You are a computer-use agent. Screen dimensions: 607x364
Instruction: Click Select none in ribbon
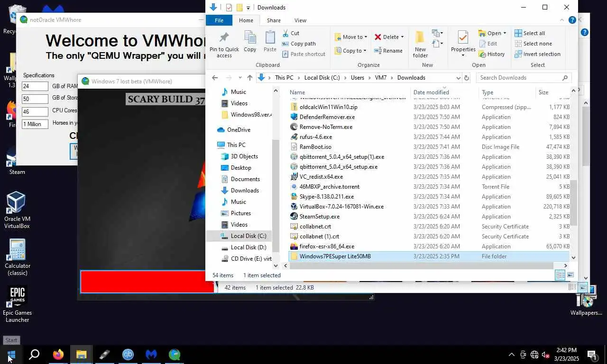point(533,44)
